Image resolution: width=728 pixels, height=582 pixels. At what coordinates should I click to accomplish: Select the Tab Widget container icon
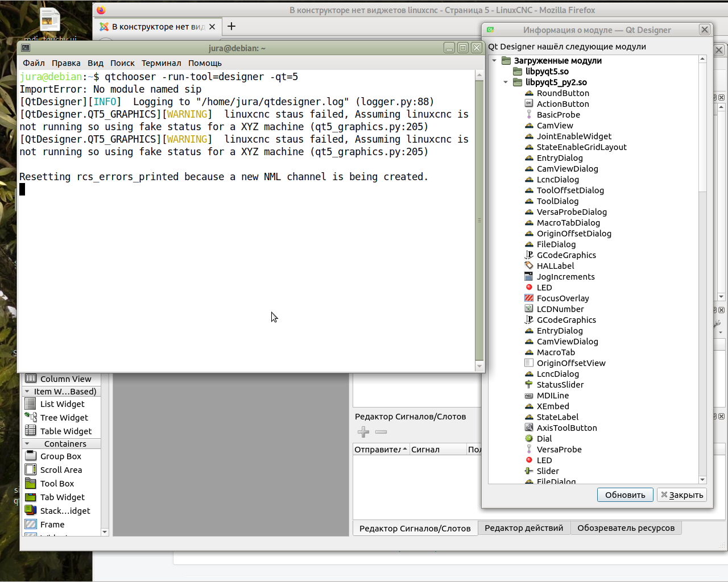[31, 497]
